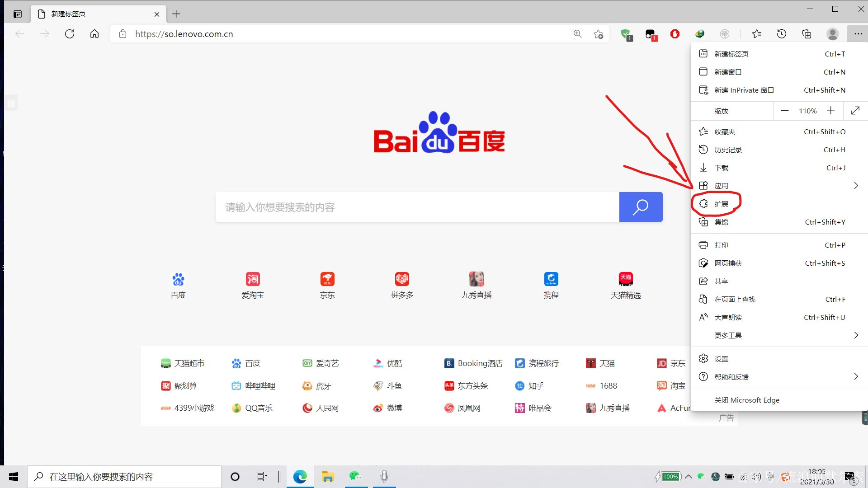Image resolution: width=868 pixels, height=488 pixels.
Task: Open 天猫精选 shortcut icon
Action: [x=626, y=279]
